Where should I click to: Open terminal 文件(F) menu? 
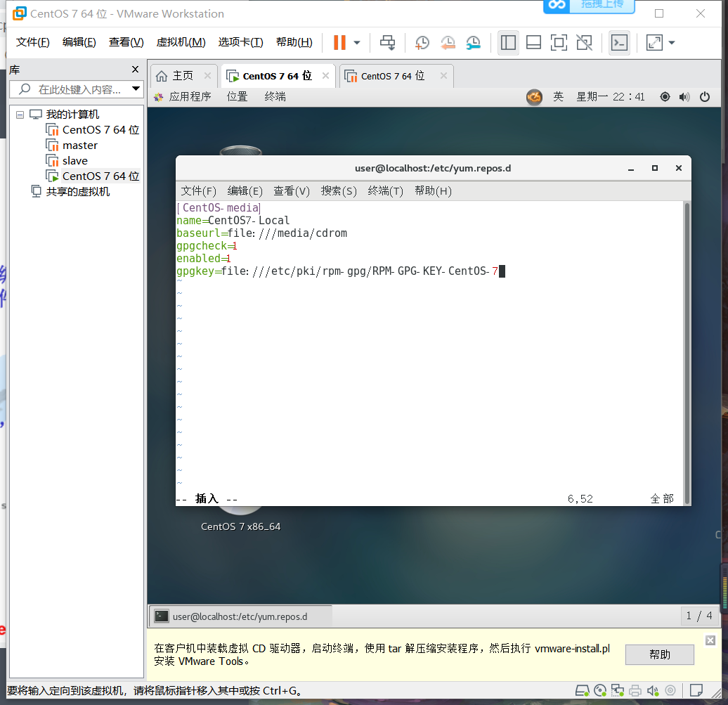tap(198, 191)
